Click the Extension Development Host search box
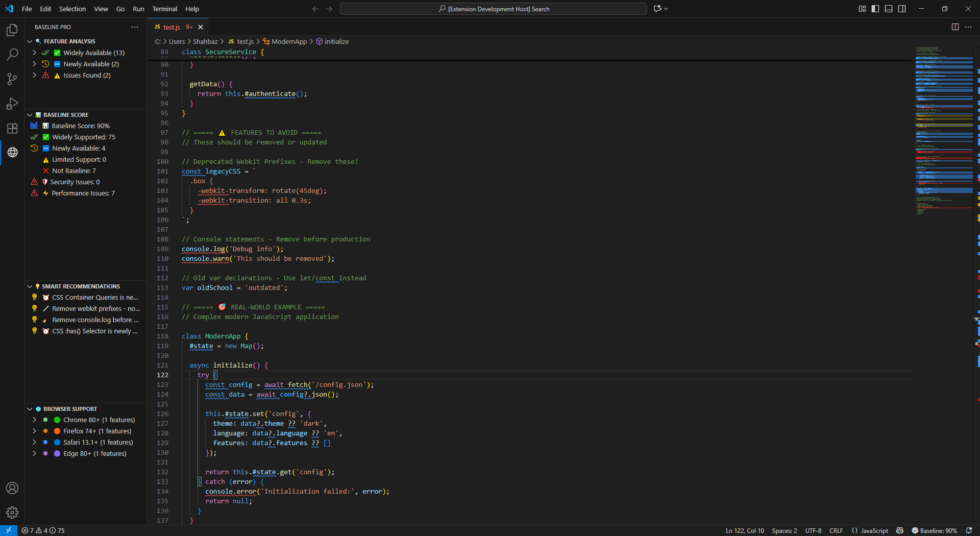980x536 pixels. [493, 9]
